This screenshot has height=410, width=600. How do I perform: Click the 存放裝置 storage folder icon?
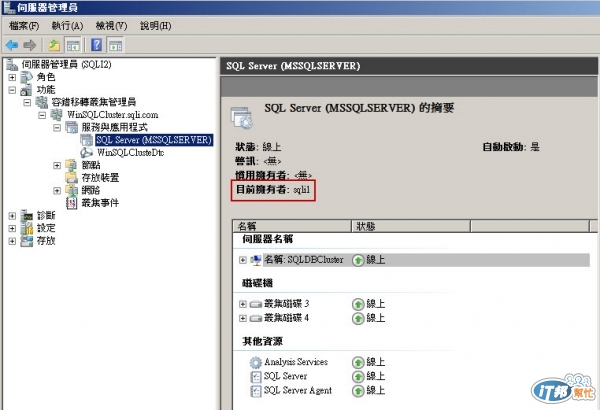(x=72, y=178)
